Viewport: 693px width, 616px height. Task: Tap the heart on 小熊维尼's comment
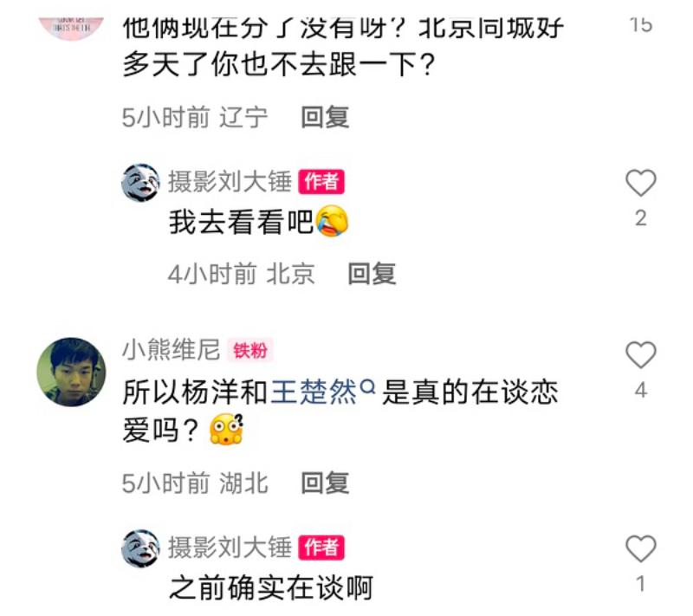click(x=640, y=355)
